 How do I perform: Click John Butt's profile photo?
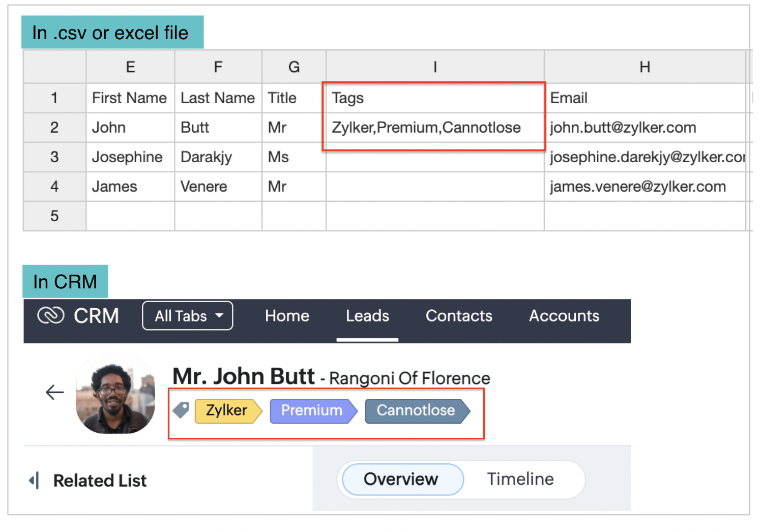coord(115,395)
